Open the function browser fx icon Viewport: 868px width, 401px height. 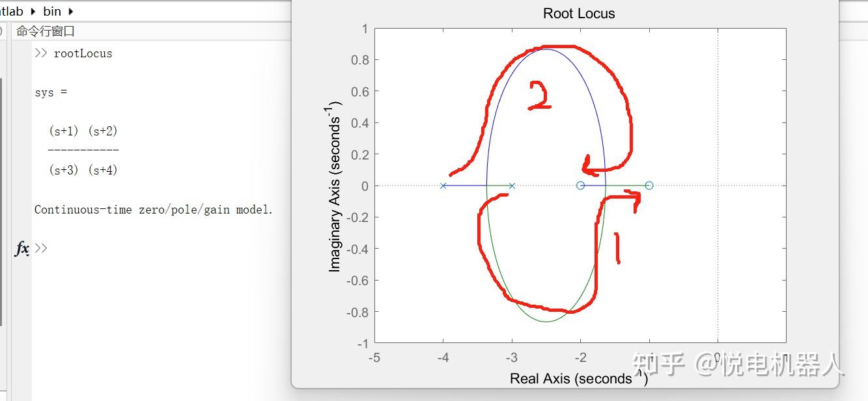(21, 249)
